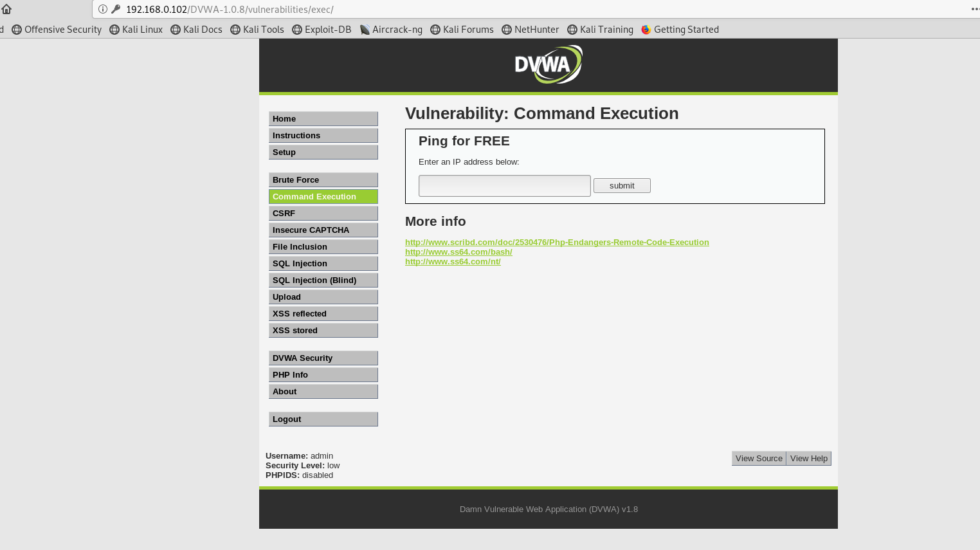Open the PHP Info menu item
The height and width of the screenshot is (550, 980).
point(323,375)
